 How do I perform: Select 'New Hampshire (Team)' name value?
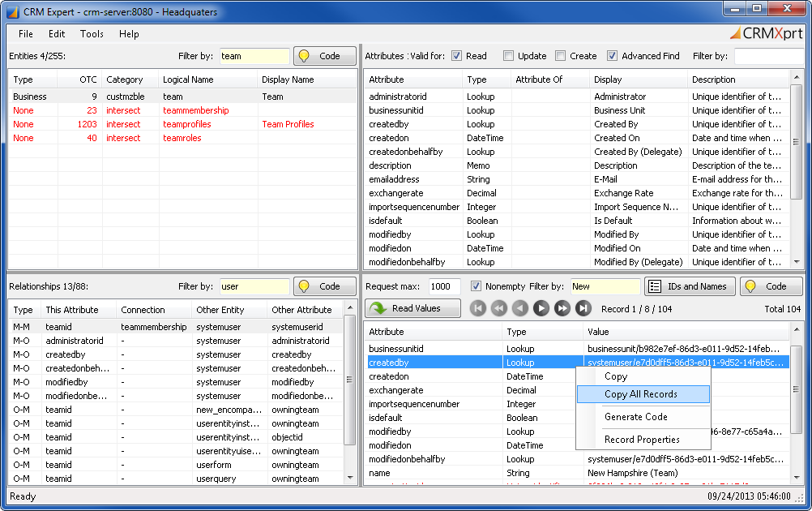tap(632, 473)
